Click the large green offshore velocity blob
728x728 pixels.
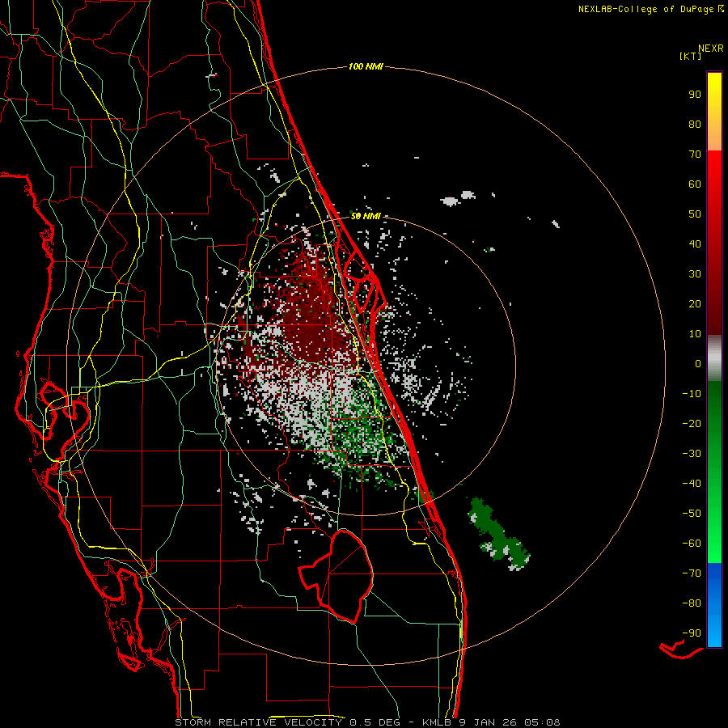tap(498, 534)
